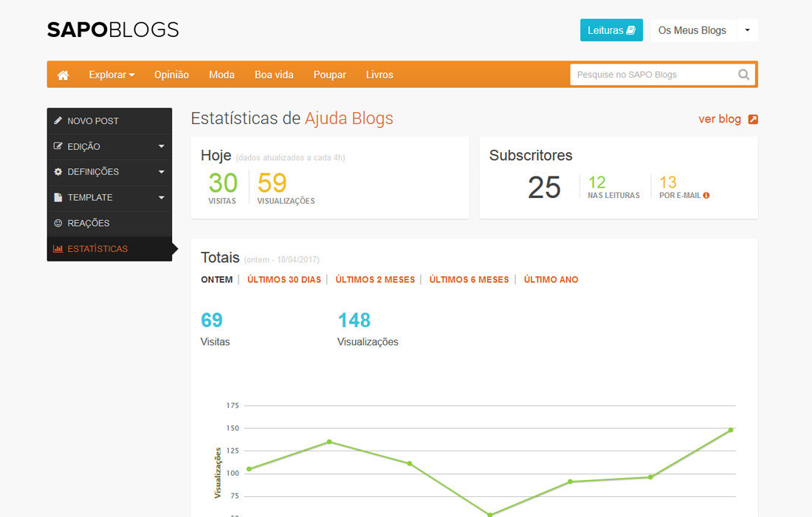Switch to Últimos 30 Dias tab
Viewport: 812px width, 517px height.
point(284,280)
